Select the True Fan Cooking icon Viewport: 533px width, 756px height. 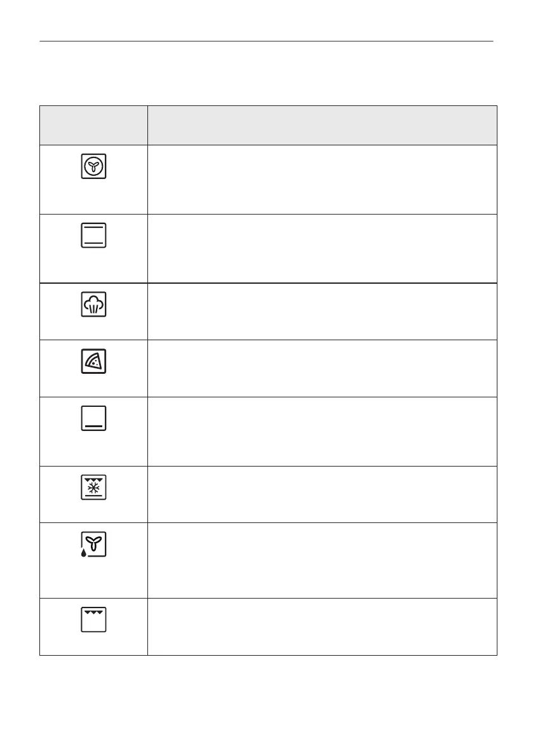(x=93, y=167)
